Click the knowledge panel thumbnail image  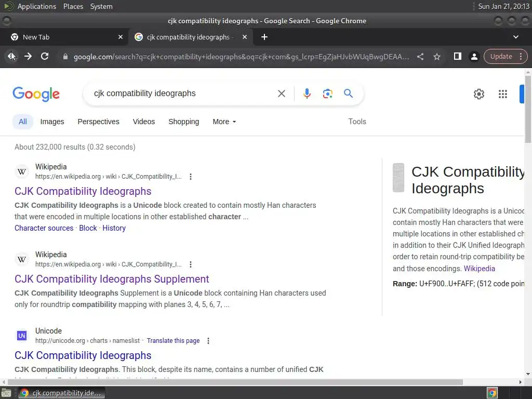398,178
